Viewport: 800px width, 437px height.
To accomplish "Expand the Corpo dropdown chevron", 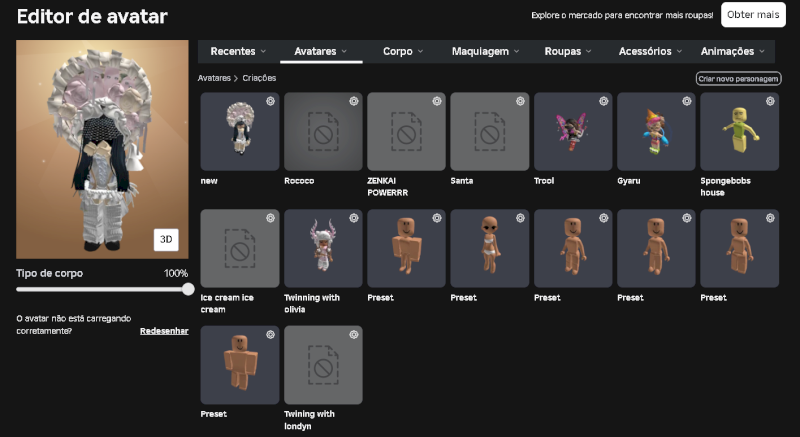I will pos(420,52).
